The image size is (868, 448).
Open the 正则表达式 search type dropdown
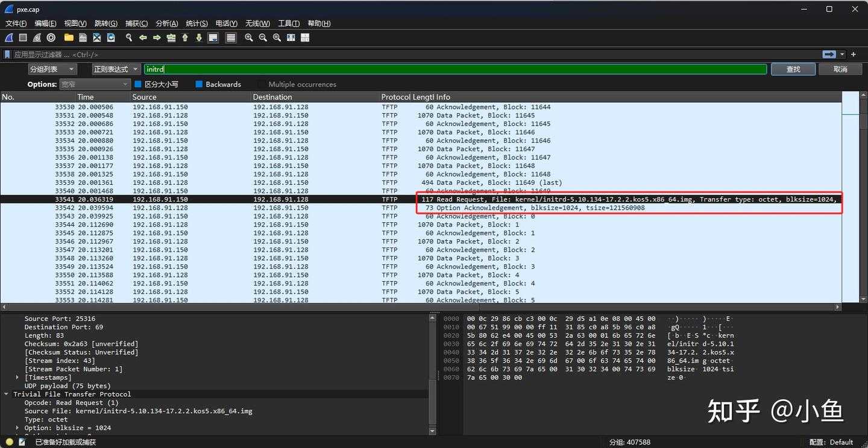[116, 69]
